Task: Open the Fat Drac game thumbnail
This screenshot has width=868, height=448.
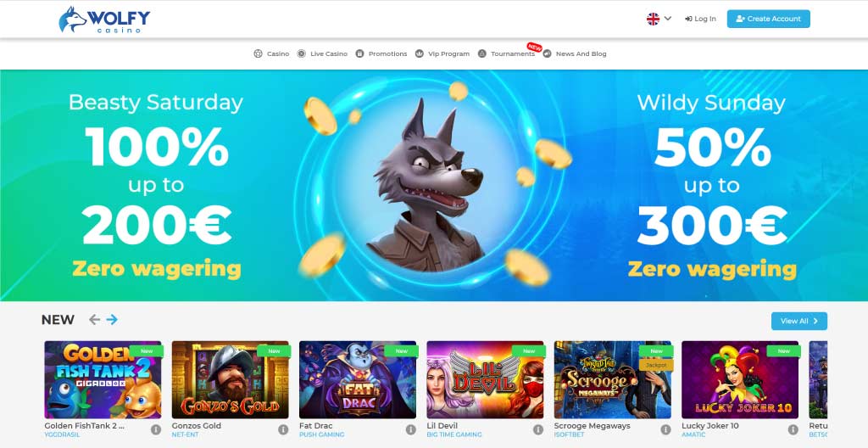Action: (x=358, y=380)
